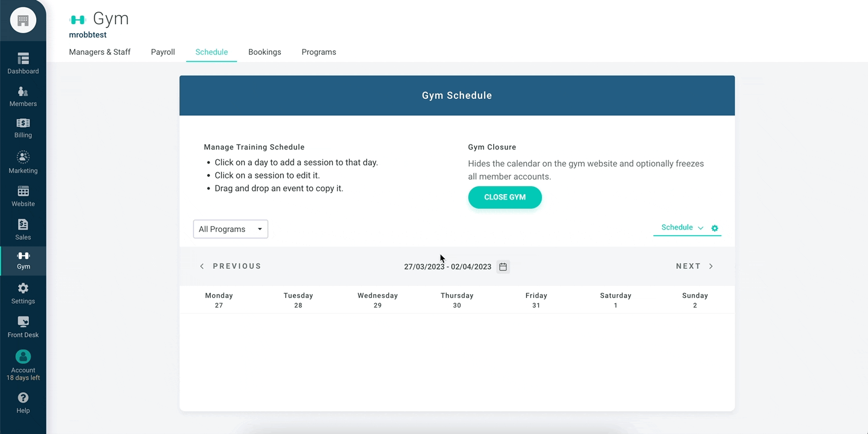Select the Marketing sidebar icon
This screenshot has width=868, height=434.
click(23, 157)
